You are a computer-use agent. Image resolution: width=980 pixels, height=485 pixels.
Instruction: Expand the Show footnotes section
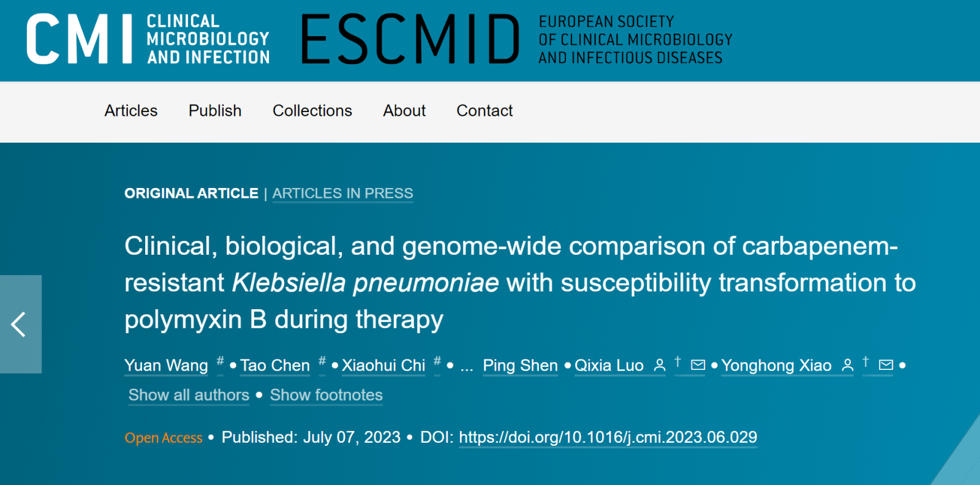(x=326, y=395)
